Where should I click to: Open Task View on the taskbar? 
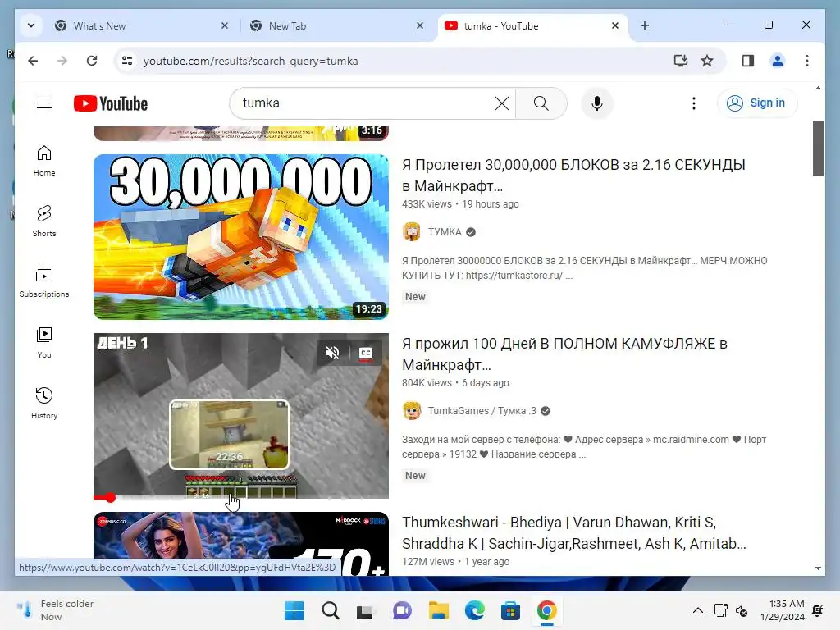pos(365,610)
